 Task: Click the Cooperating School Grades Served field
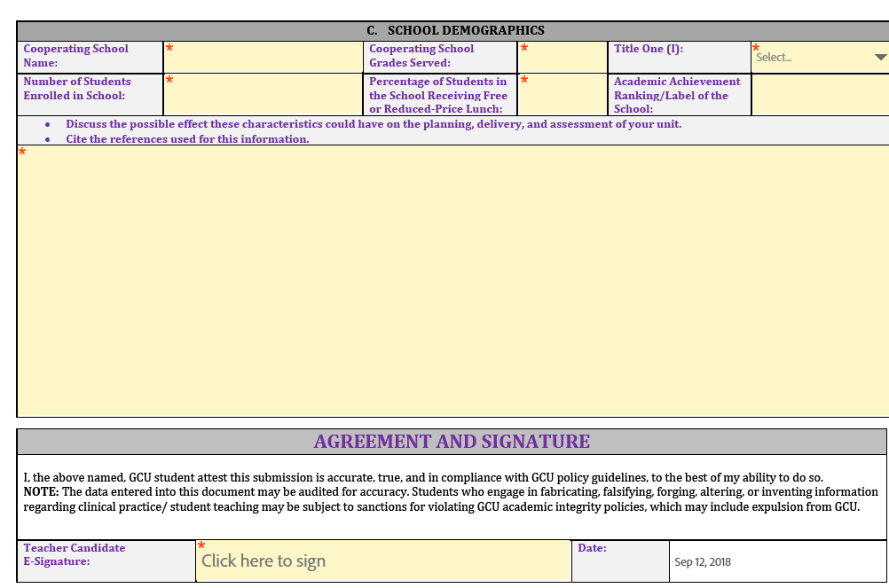[x=563, y=58]
